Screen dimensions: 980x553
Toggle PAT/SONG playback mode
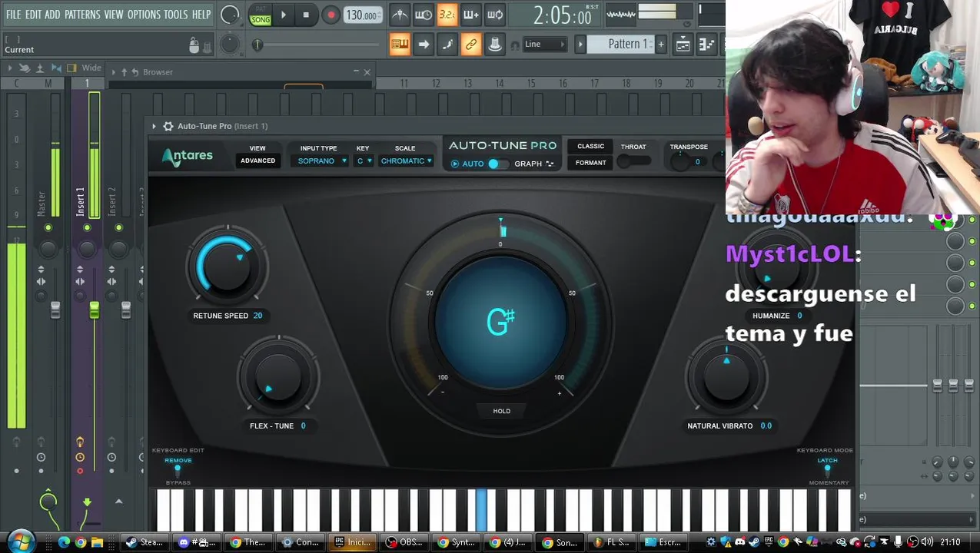(x=261, y=15)
